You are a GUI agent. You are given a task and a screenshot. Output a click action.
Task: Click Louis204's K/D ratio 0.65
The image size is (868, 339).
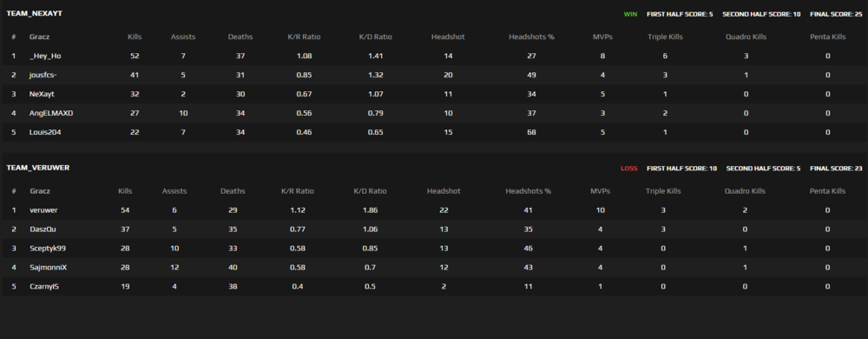coord(375,132)
